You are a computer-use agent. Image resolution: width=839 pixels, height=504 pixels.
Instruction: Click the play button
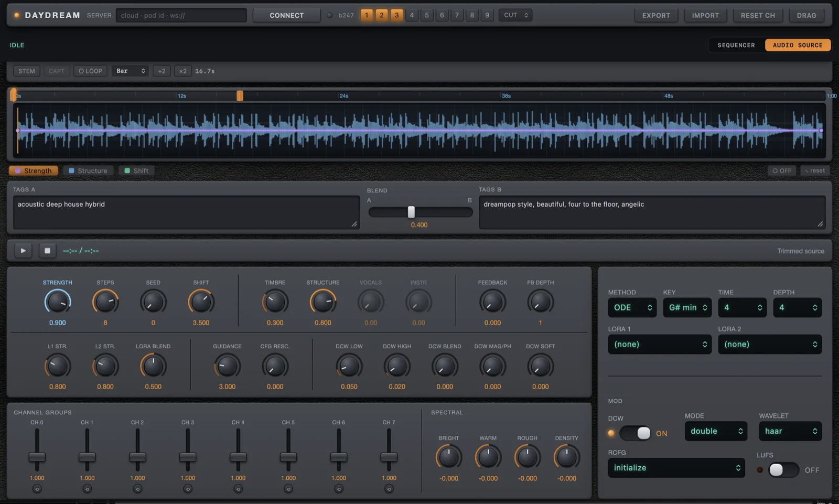23,251
